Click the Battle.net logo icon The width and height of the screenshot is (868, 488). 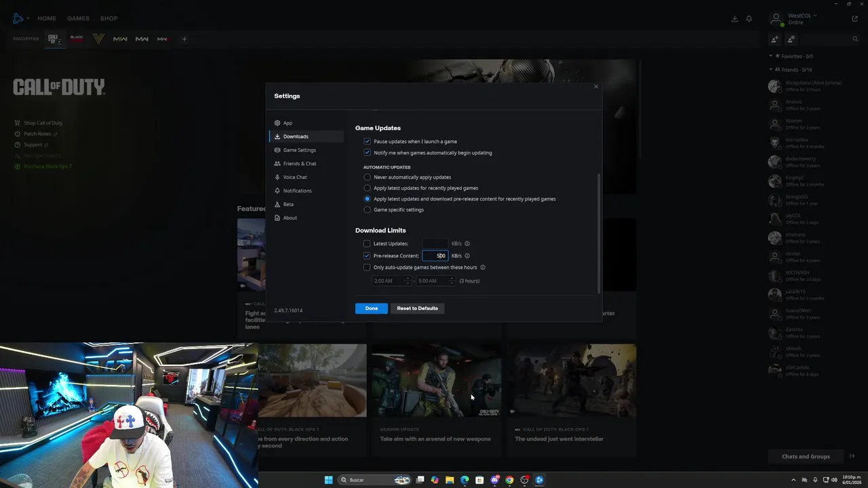point(18,18)
